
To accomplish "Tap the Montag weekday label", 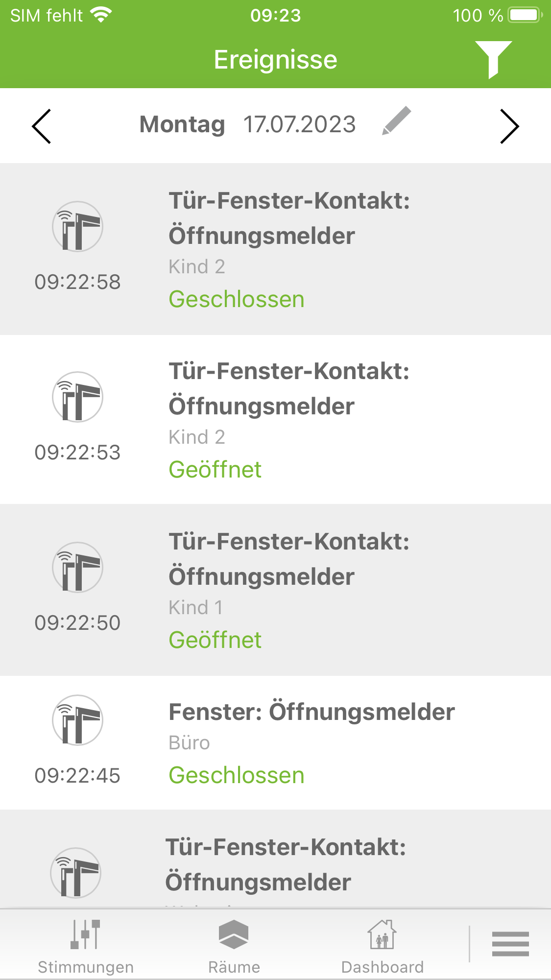I will (x=182, y=124).
